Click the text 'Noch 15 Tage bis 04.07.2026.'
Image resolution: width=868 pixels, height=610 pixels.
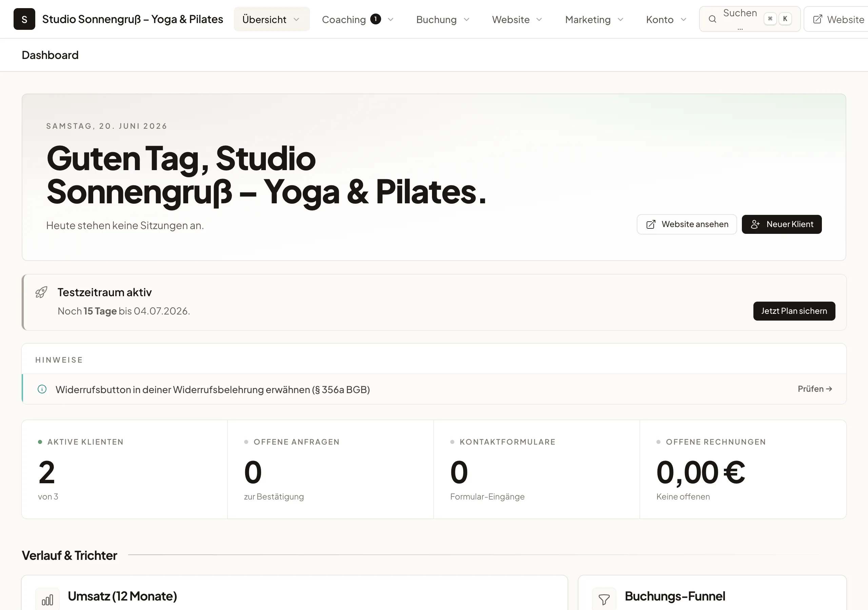coord(124,311)
